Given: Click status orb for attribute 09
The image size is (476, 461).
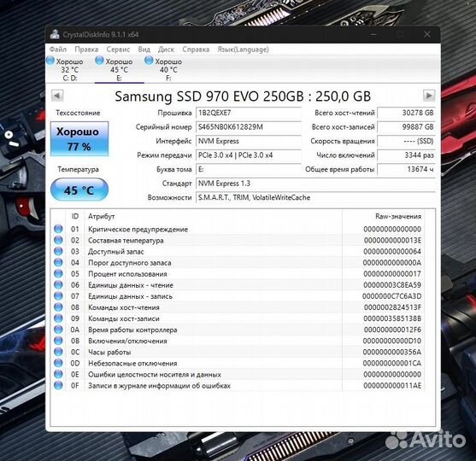Looking at the screenshot, I should click(x=58, y=318).
